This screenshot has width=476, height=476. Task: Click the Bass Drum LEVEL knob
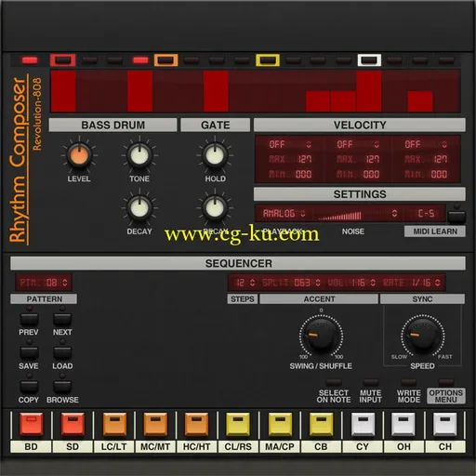tap(79, 155)
